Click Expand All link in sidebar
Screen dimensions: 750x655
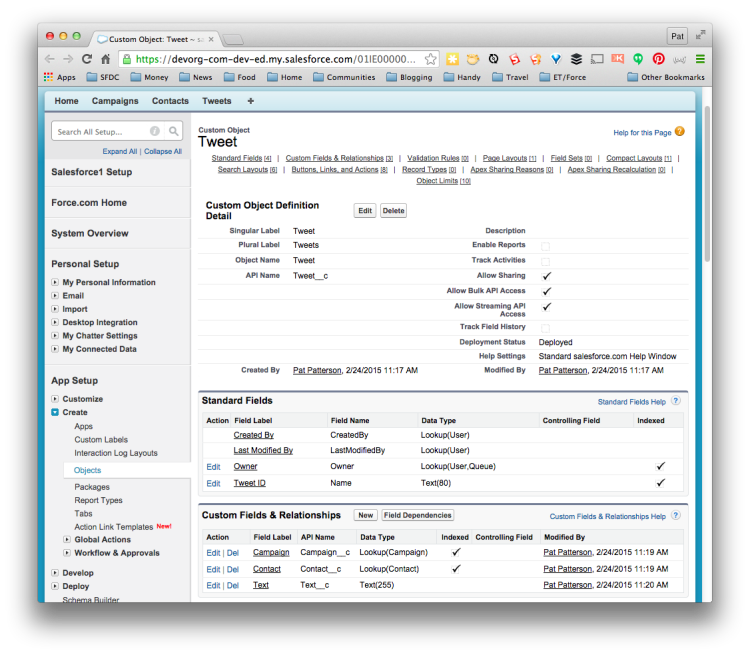pyautogui.click(x=120, y=151)
